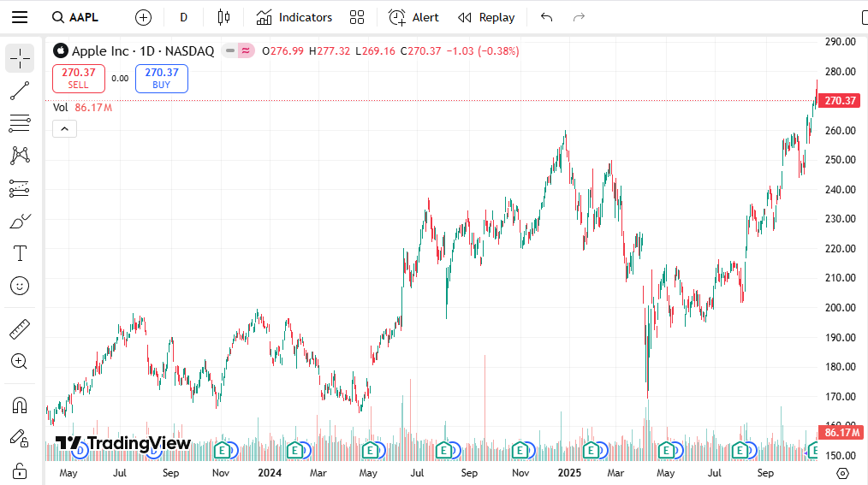The image size is (868, 485).
Task: Open the emoji icons tool
Action: coord(19,286)
